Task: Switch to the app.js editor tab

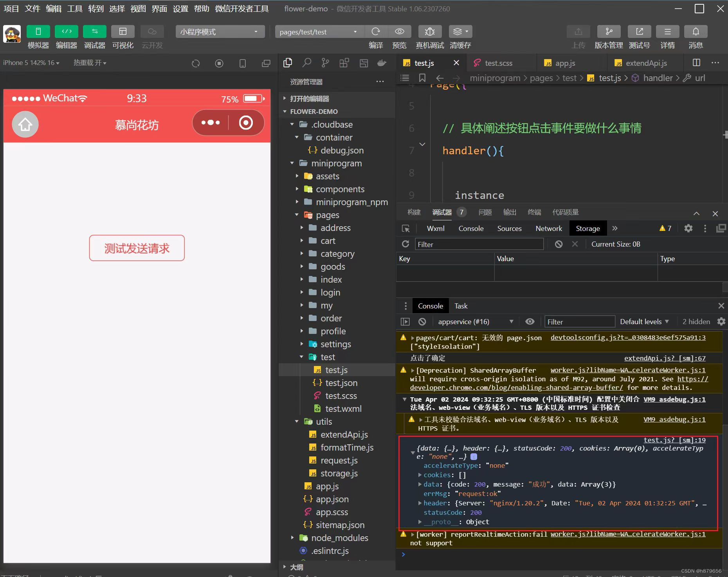Action: pos(565,63)
